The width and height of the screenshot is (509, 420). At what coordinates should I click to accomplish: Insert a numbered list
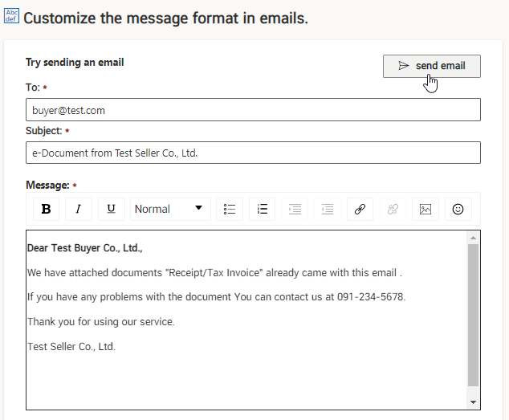262,209
